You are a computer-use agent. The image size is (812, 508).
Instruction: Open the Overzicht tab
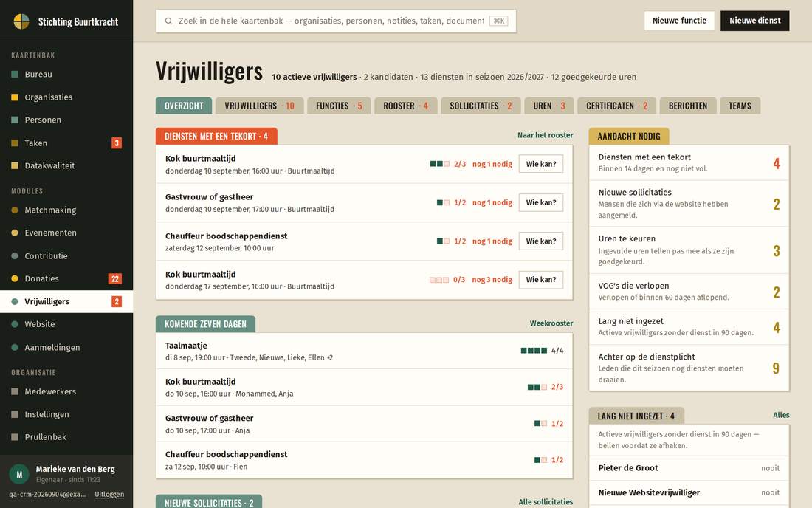[184, 106]
